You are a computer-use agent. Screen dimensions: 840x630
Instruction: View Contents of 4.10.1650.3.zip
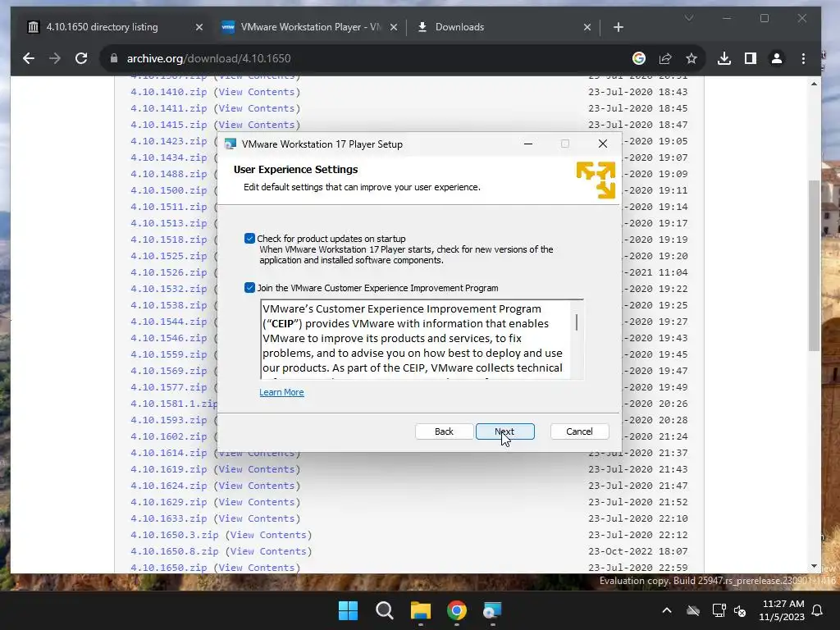(x=268, y=535)
